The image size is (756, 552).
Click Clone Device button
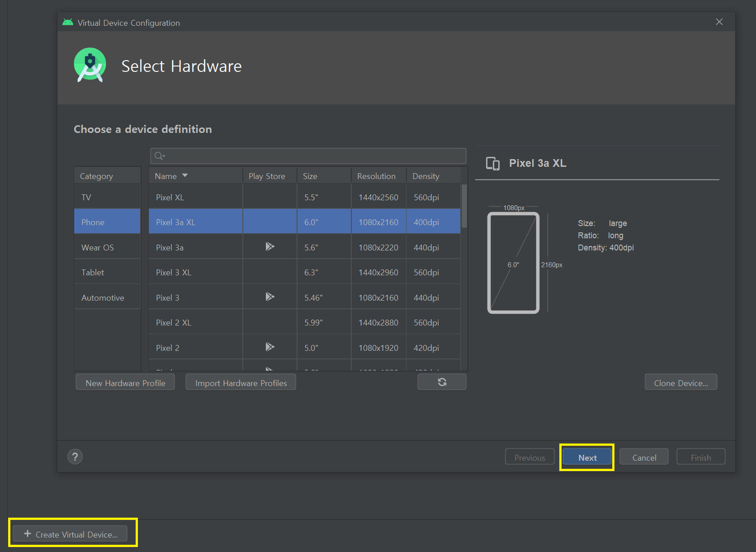coord(680,383)
